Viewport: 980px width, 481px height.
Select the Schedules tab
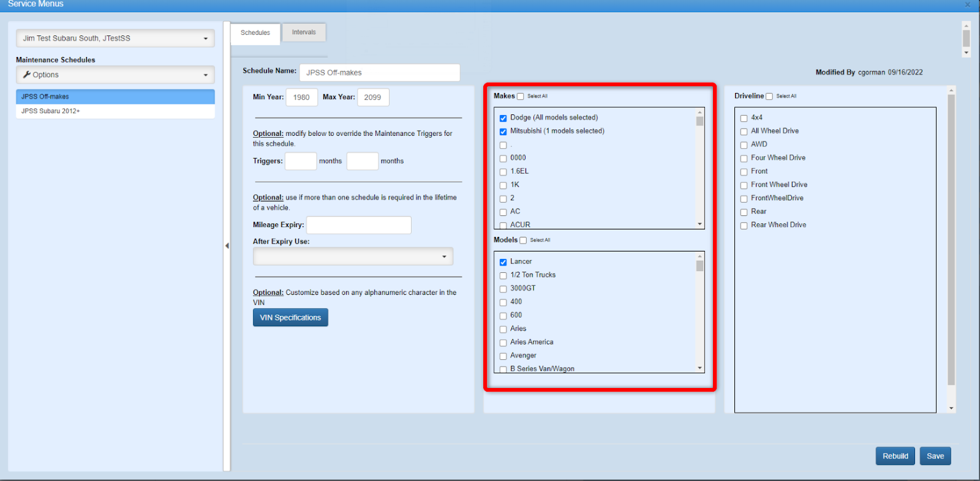coord(255,33)
